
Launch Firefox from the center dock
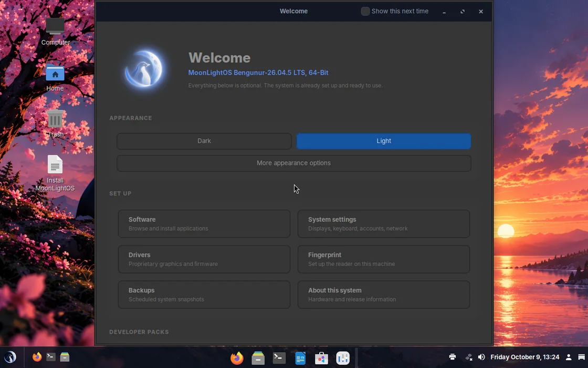237,358
